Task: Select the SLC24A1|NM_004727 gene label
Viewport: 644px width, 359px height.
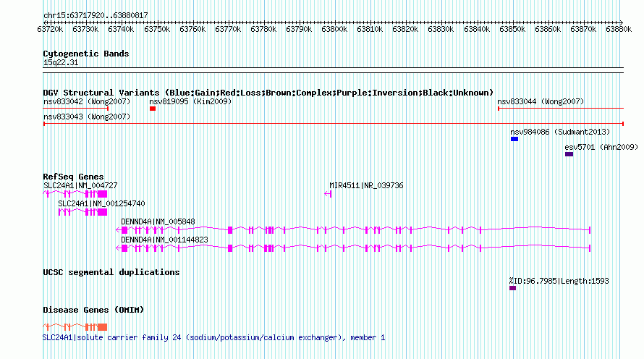Action: point(80,186)
